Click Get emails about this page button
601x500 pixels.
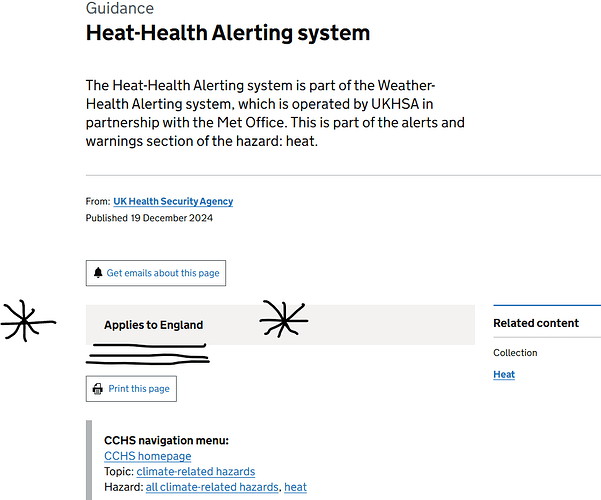pos(156,273)
